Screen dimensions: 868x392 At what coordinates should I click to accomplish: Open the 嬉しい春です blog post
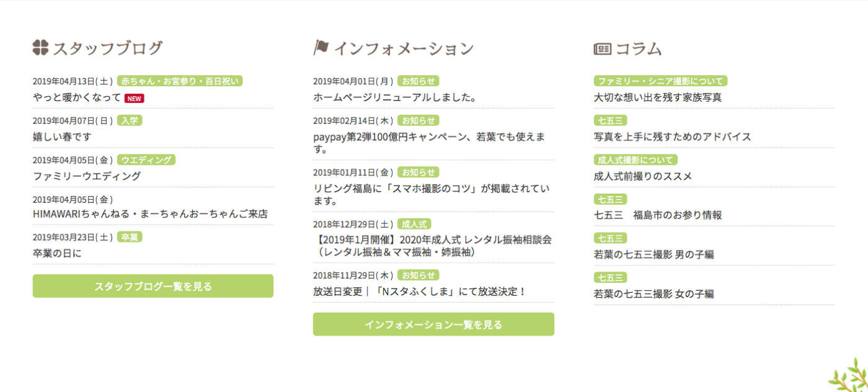(x=62, y=136)
